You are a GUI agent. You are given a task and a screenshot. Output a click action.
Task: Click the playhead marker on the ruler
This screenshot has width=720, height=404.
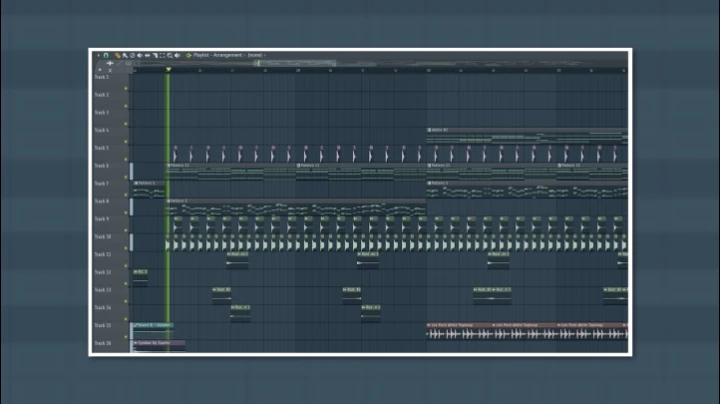(x=169, y=70)
